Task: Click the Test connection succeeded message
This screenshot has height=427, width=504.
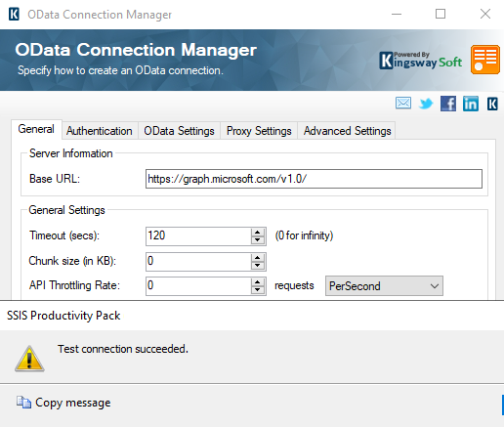Action: click(123, 349)
